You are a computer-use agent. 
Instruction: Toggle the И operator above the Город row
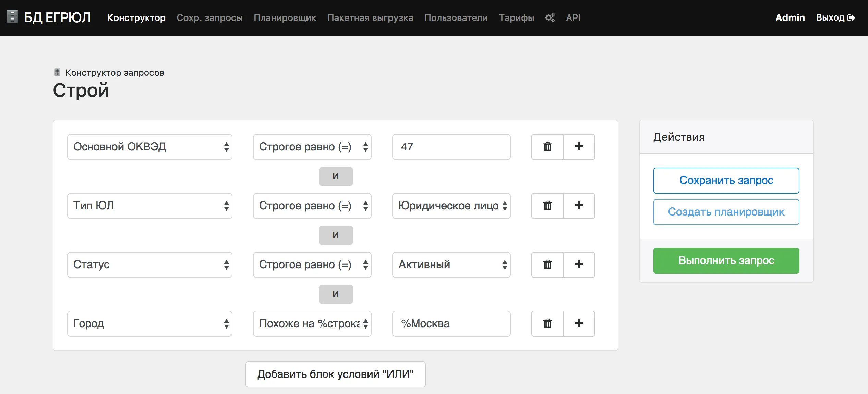(336, 294)
